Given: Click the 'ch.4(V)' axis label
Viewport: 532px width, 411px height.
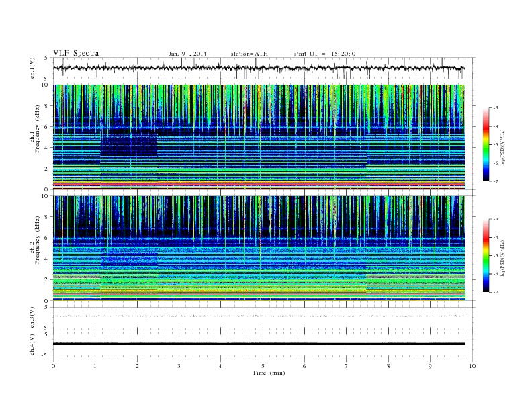Looking at the screenshot, I should click(x=32, y=345).
